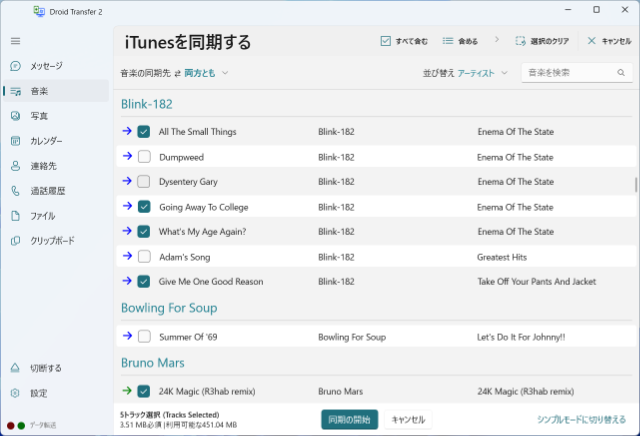The width and height of the screenshot is (640, 436).
Task: Click the contacts person icon
Action: point(16,166)
